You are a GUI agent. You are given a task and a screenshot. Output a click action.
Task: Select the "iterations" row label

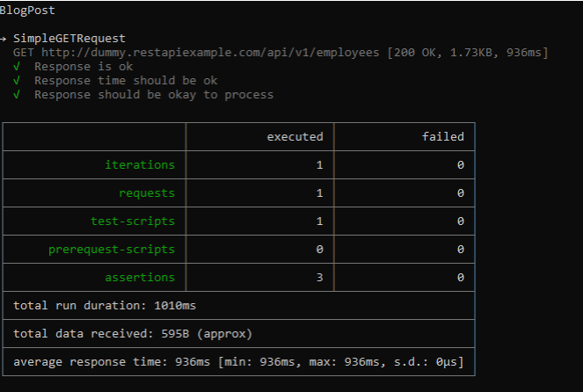pos(140,165)
